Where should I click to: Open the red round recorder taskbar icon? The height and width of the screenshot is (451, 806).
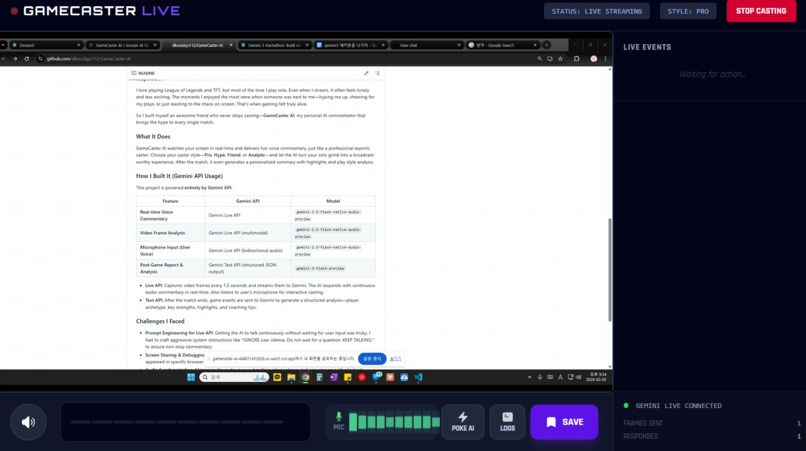click(x=362, y=377)
